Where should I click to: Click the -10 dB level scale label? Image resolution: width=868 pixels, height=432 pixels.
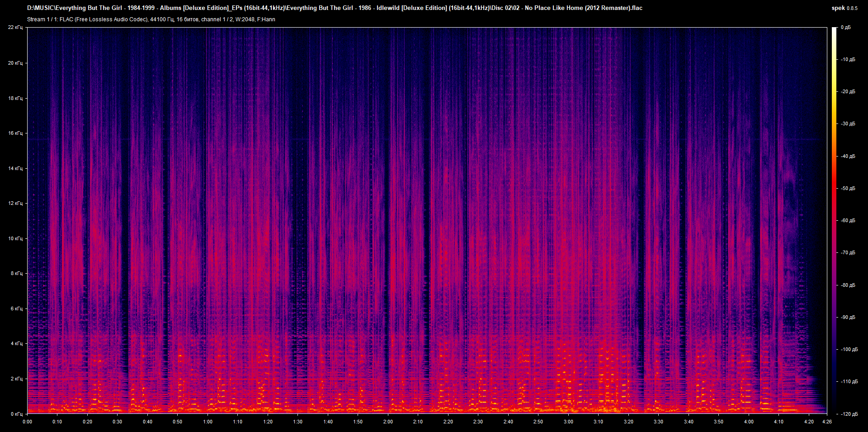(x=848, y=60)
